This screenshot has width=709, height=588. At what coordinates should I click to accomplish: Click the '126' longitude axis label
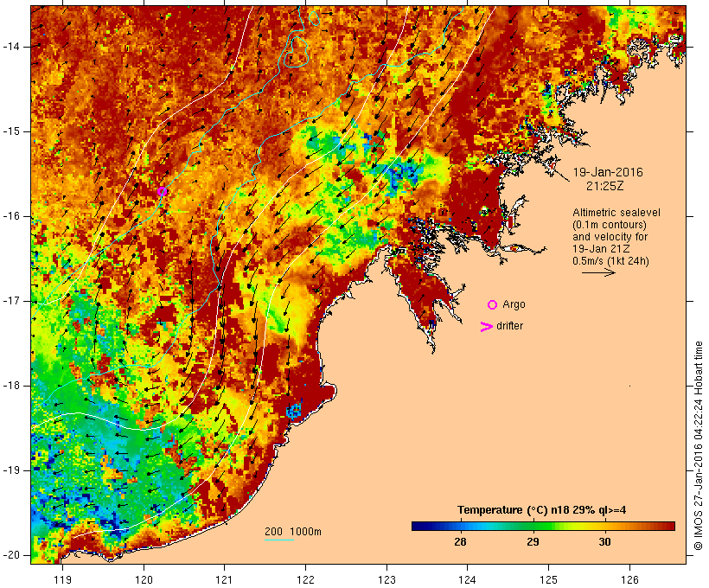pos(629,580)
